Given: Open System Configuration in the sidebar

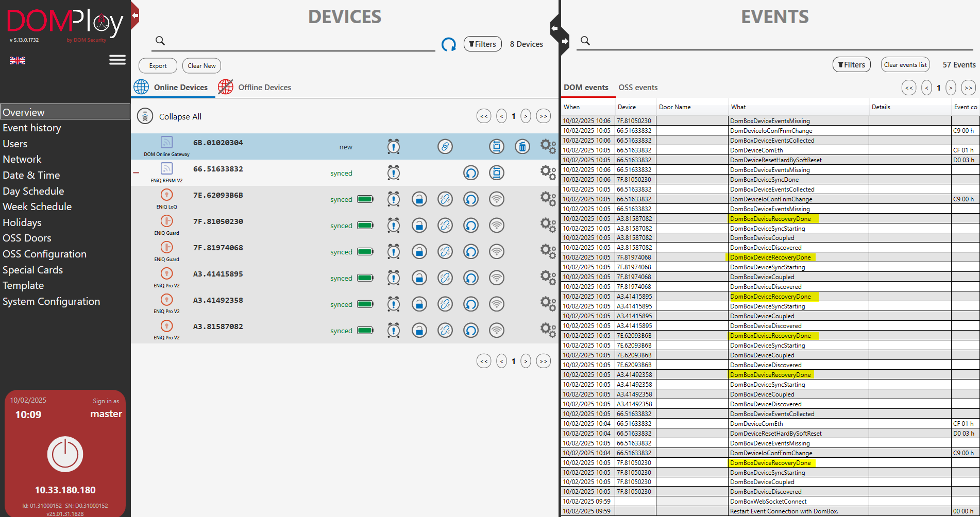Looking at the screenshot, I should pos(52,301).
